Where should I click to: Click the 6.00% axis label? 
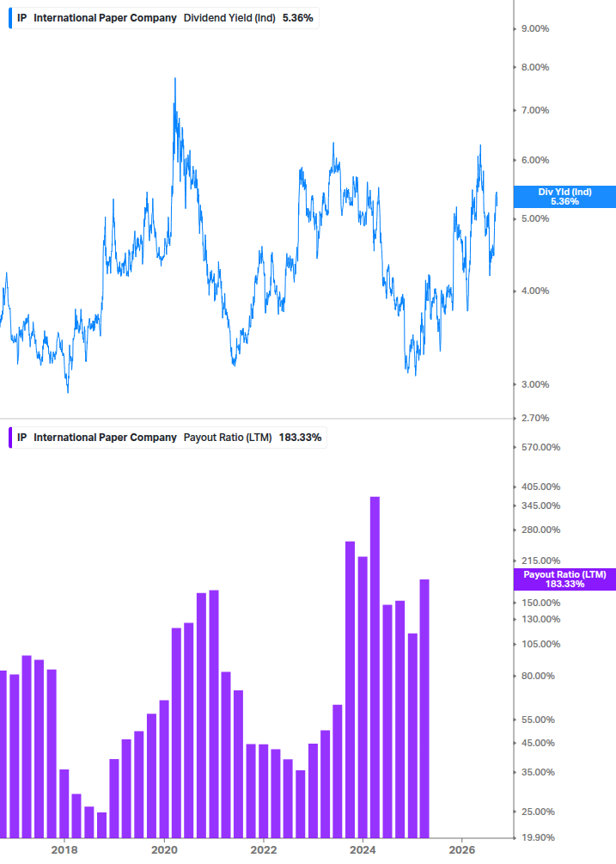click(x=535, y=161)
